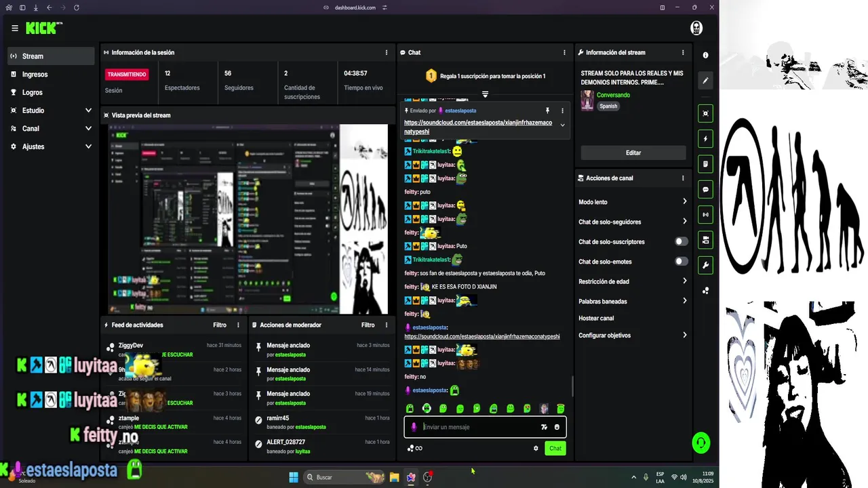Click the Kick logo
The image size is (868, 488).
click(x=44, y=28)
